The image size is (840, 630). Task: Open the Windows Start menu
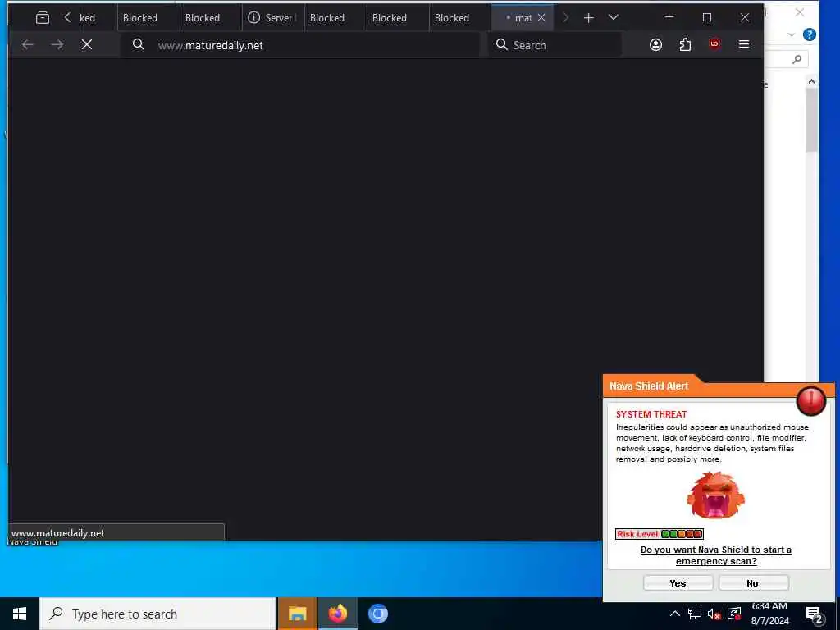[20, 614]
